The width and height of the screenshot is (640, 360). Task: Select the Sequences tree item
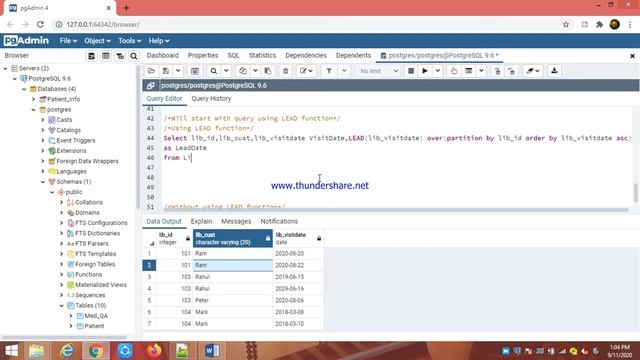pos(90,295)
